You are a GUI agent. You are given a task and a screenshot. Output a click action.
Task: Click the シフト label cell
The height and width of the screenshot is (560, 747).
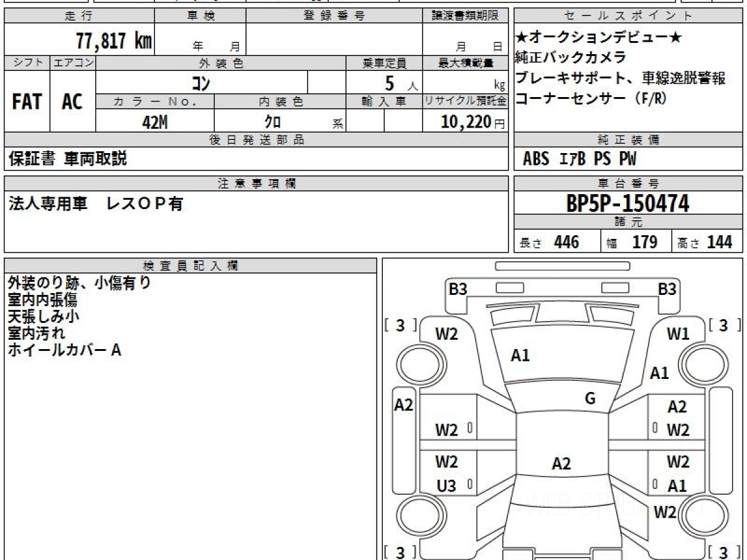coord(27,63)
